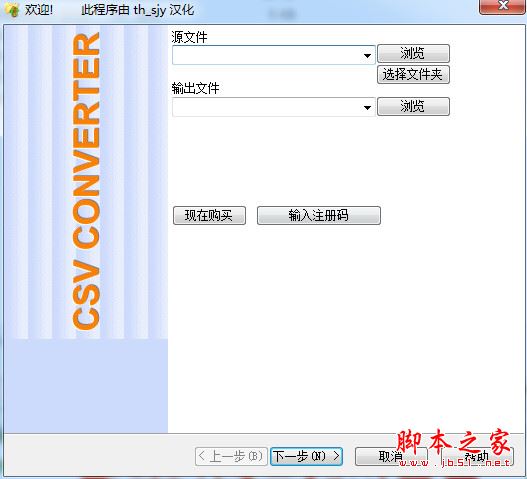Click 浏览 next to the source file
Image resolution: width=527 pixels, height=479 pixels.
click(x=413, y=53)
